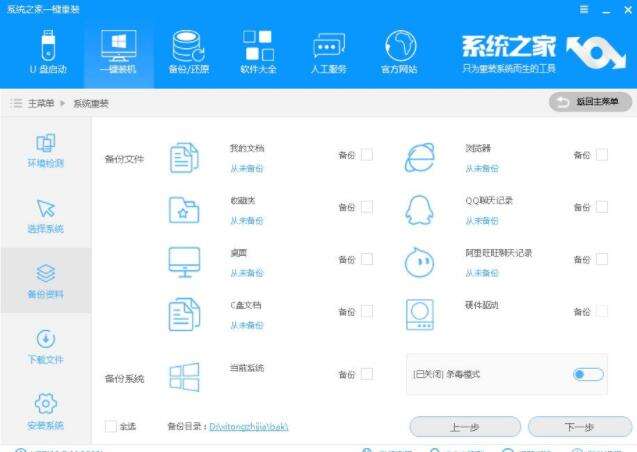Check the 我的文档 backup checkbox
Viewport: 637px width, 452px height.
366,155
